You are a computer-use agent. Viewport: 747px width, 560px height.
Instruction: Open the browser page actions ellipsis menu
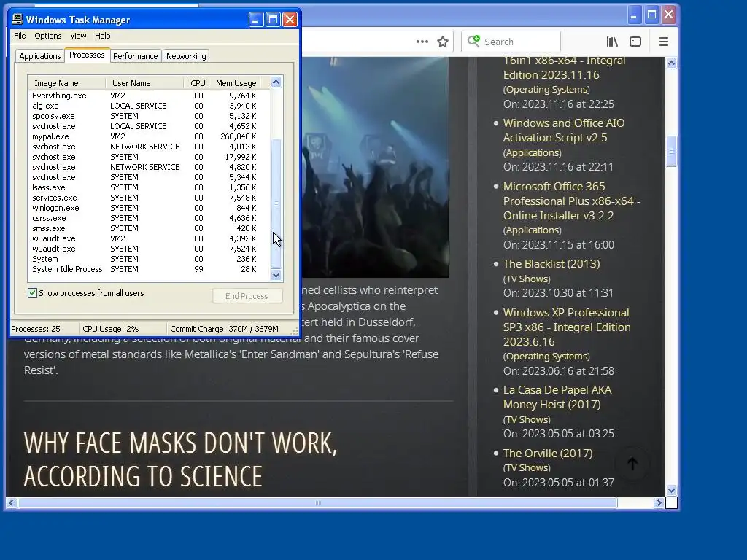pos(422,42)
